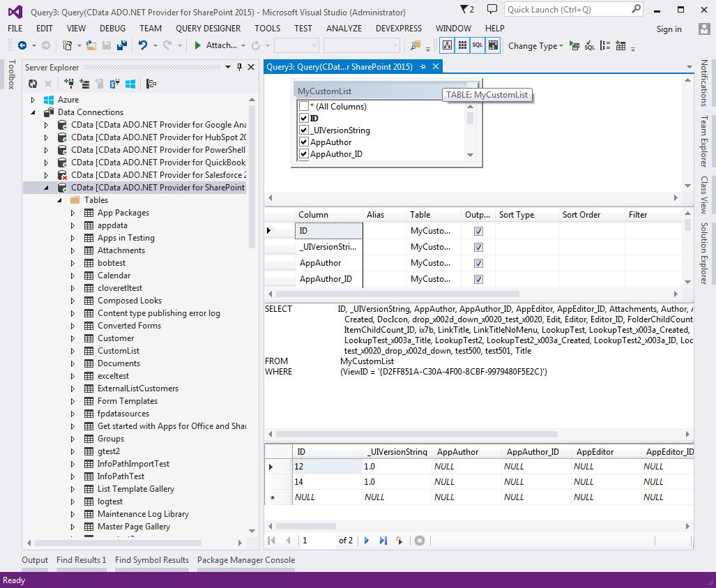Expand the Customer table node

pos(73,338)
